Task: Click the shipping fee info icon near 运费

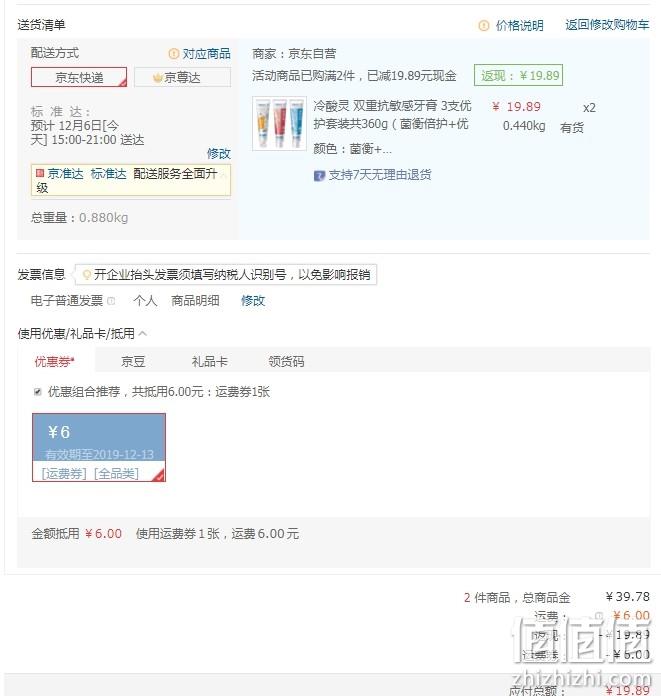Action: click(599, 615)
